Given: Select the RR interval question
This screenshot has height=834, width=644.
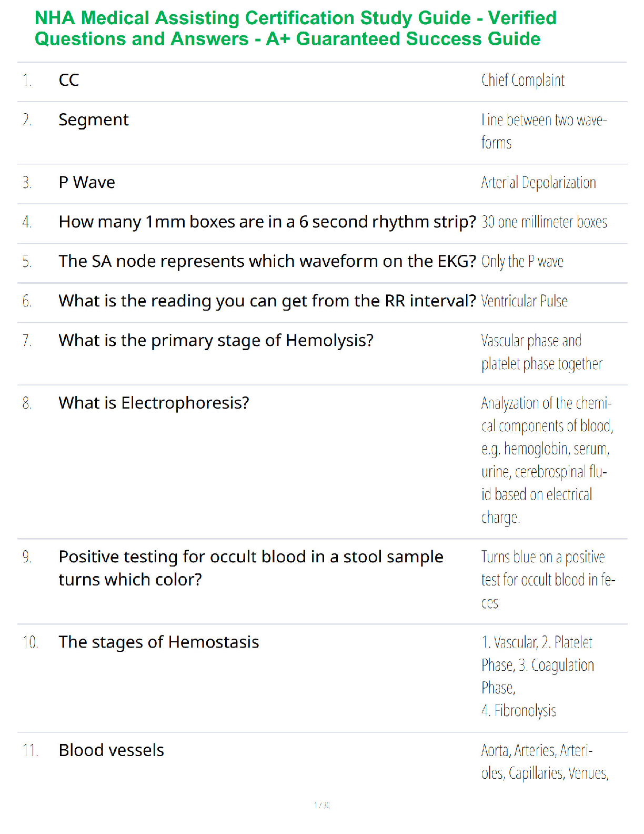Looking at the screenshot, I should [x=267, y=301].
